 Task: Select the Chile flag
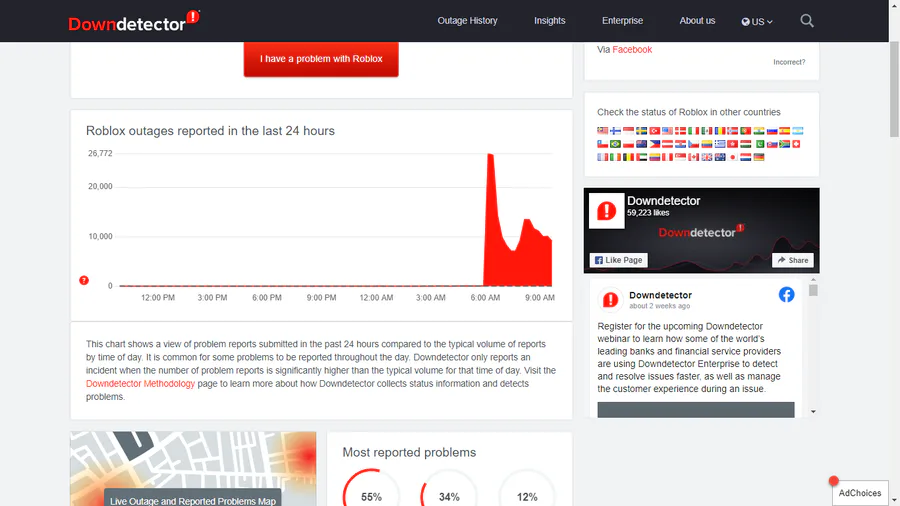click(x=603, y=144)
